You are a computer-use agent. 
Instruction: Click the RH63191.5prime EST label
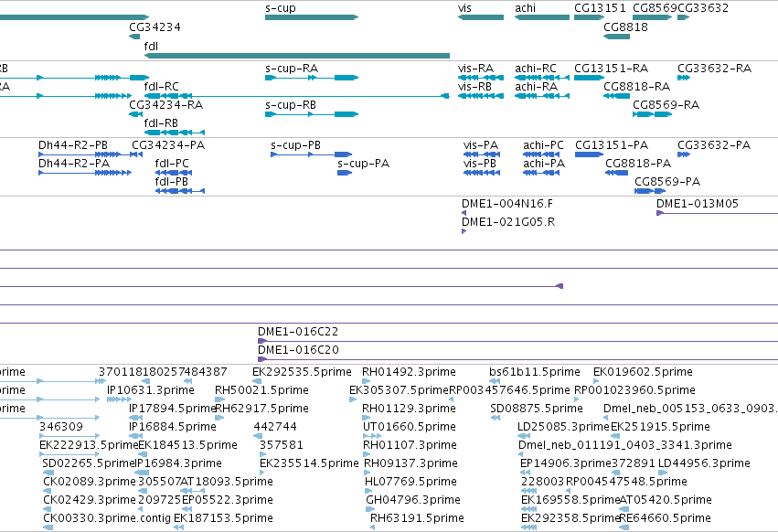[417, 518]
